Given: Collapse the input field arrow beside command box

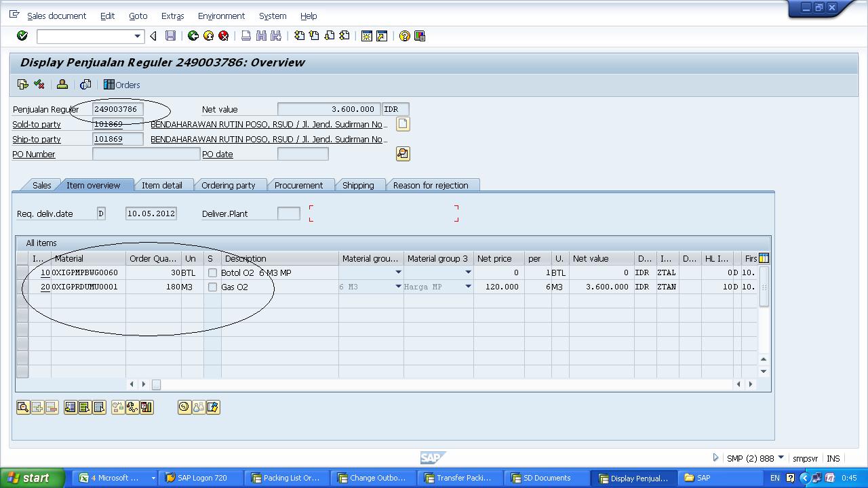Looking at the screenshot, I should pos(153,36).
